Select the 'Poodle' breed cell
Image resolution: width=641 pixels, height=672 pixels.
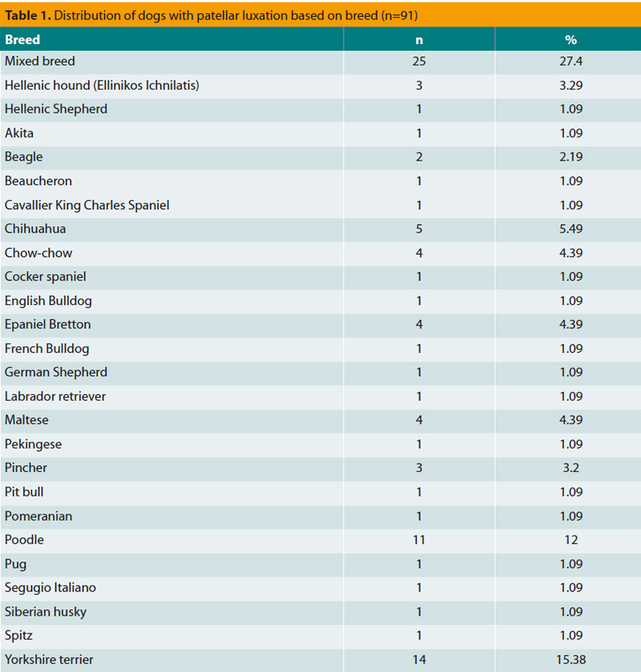pyautogui.click(x=25, y=540)
